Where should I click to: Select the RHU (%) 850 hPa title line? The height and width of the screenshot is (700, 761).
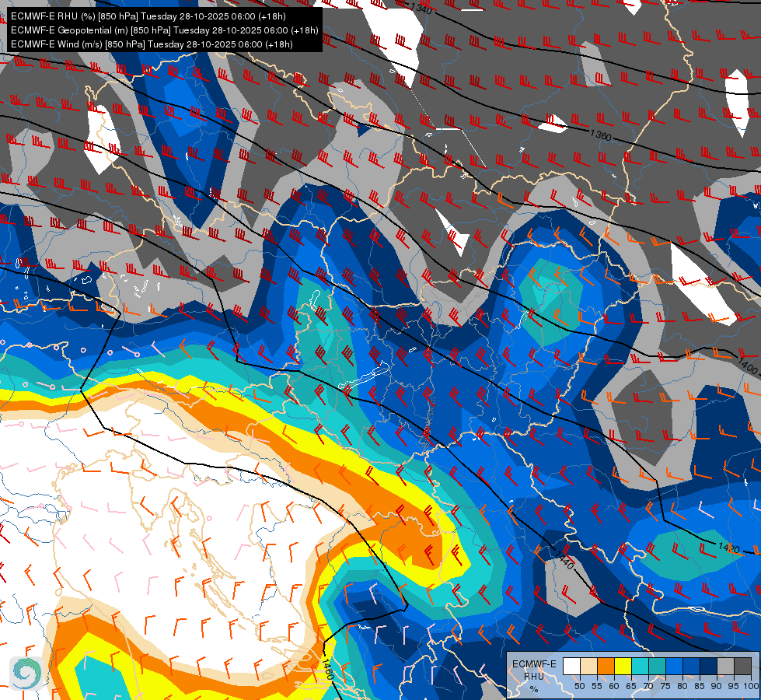coord(148,16)
